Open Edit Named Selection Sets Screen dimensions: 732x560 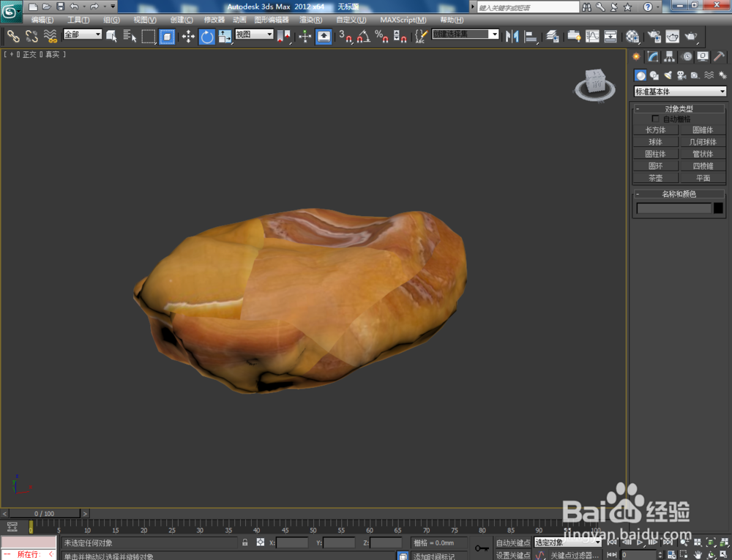coord(421,37)
